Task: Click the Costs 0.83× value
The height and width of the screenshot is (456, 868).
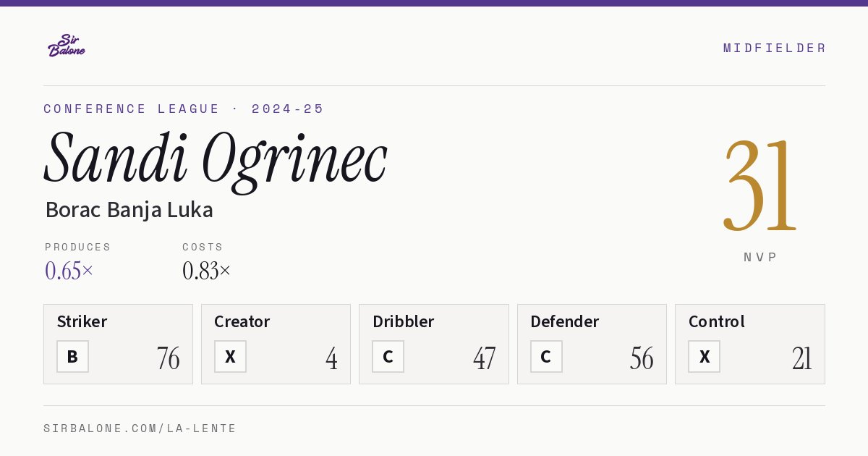Action: [206, 271]
